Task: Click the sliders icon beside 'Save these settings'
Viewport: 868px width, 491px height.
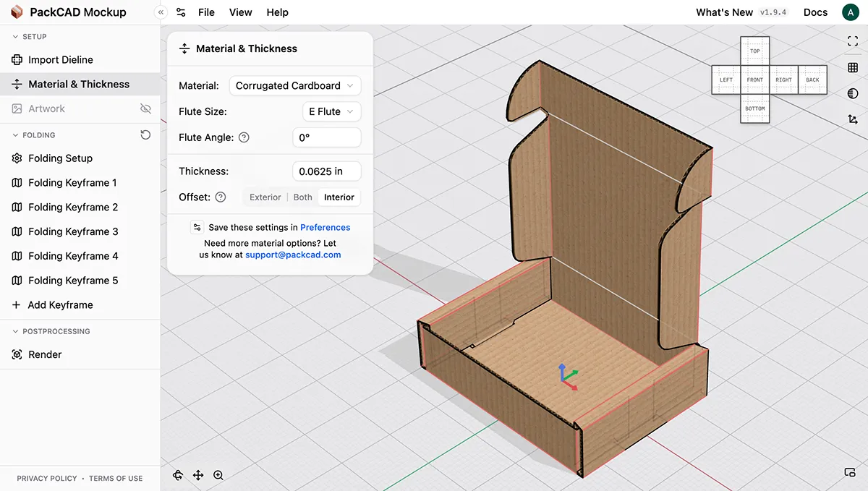Action: (197, 227)
